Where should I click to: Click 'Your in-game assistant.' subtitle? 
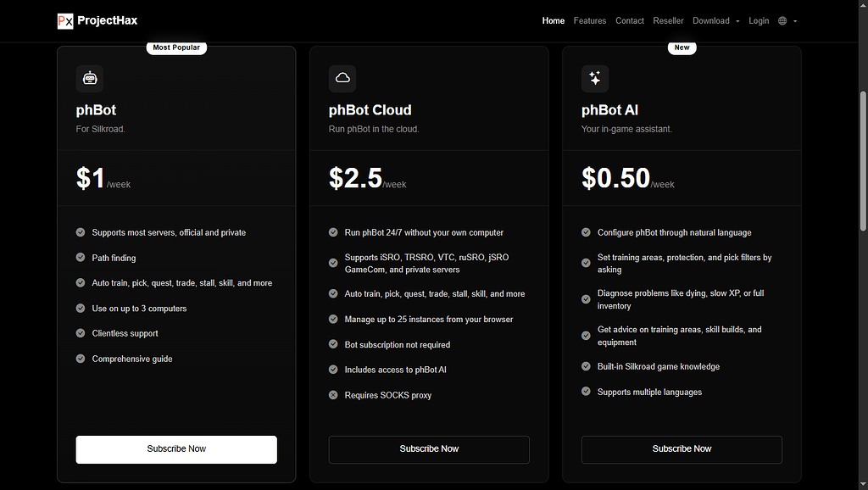(626, 129)
